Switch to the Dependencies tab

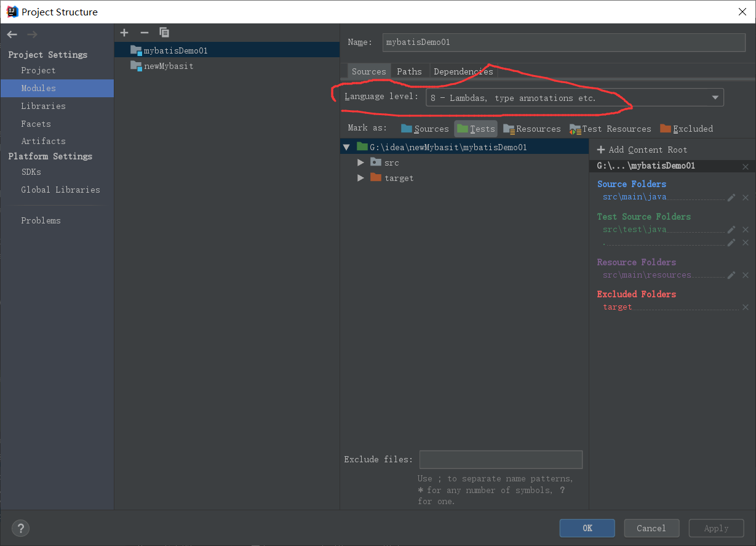pyautogui.click(x=463, y=71)
